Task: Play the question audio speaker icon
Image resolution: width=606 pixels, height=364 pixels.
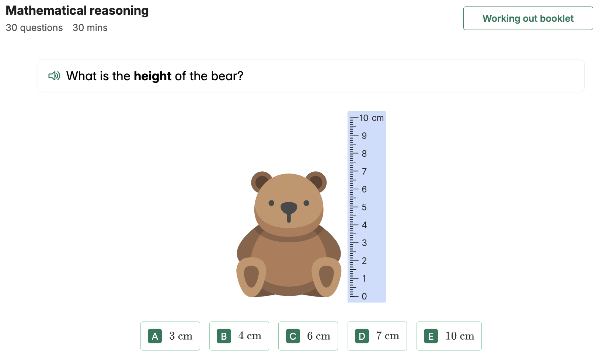Action: click(54, 76)
